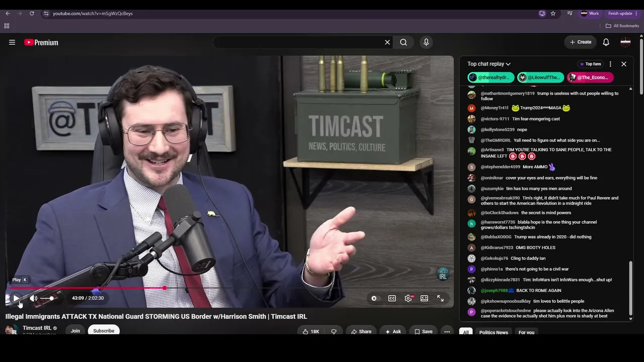
Task: Open the All Bookmarks folder
Action: pos(622,26)
